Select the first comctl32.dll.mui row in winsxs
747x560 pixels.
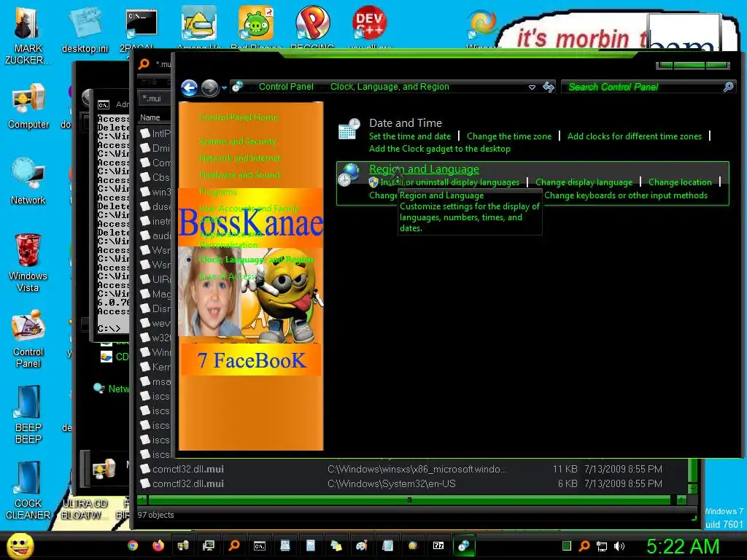tap(414, 469)
